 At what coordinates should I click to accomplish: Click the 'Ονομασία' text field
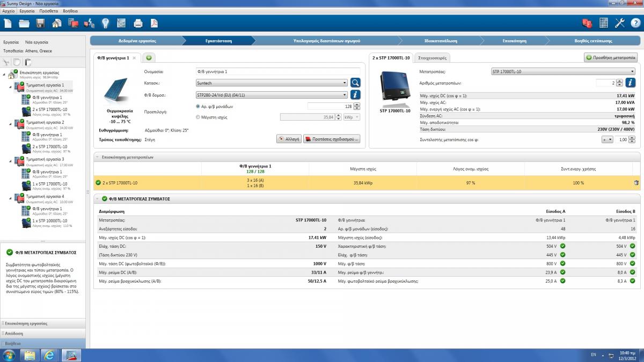coord(278,71)
